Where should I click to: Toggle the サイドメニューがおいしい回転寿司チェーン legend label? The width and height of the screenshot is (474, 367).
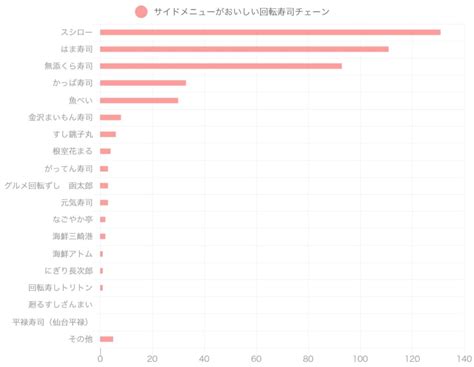pyautogui.click(x=241, y=12)
